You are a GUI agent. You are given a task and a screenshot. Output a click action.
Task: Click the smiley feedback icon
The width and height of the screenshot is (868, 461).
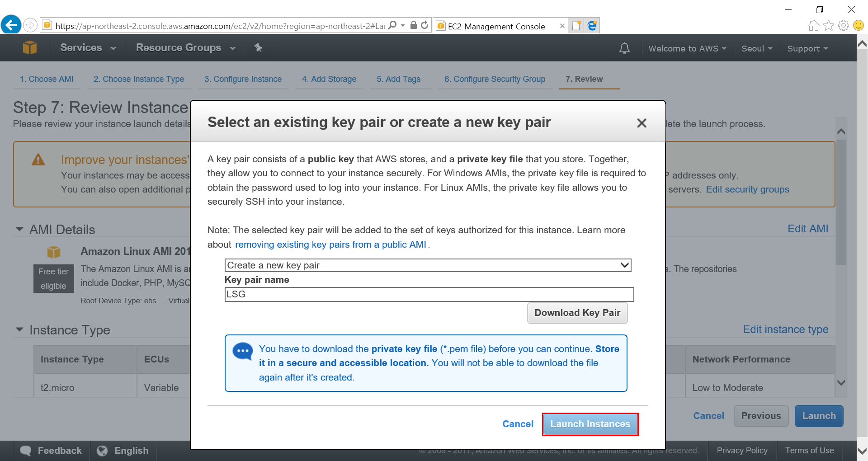[x=858, y=25]
